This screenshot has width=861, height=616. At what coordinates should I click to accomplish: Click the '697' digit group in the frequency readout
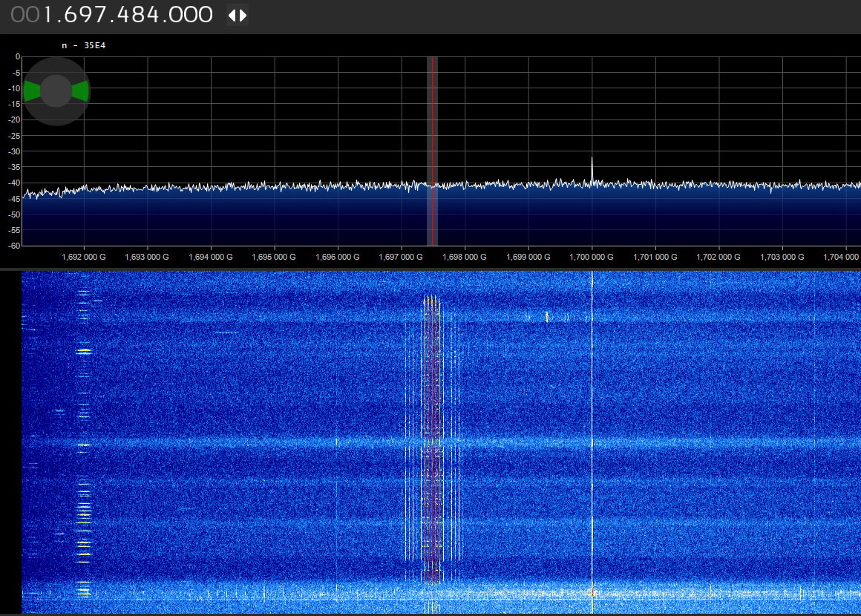(x=85, y=15)
